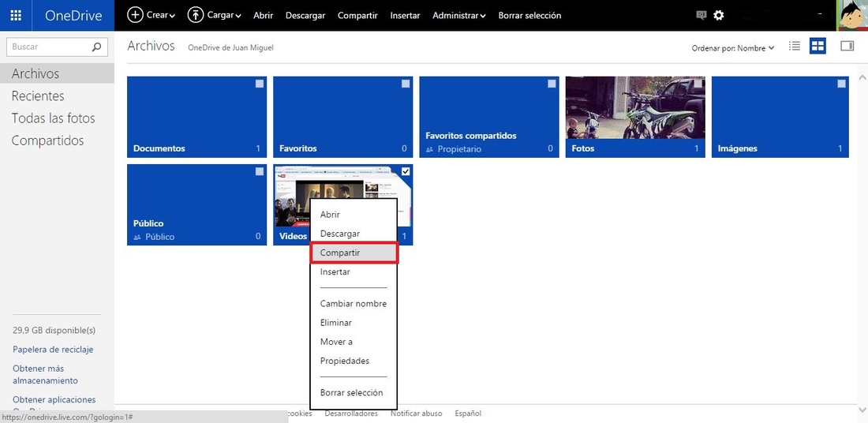Open the Ordenar por Nombre dropdown
This screenshot has height=423, width=868.
click(x=733, y=48)
